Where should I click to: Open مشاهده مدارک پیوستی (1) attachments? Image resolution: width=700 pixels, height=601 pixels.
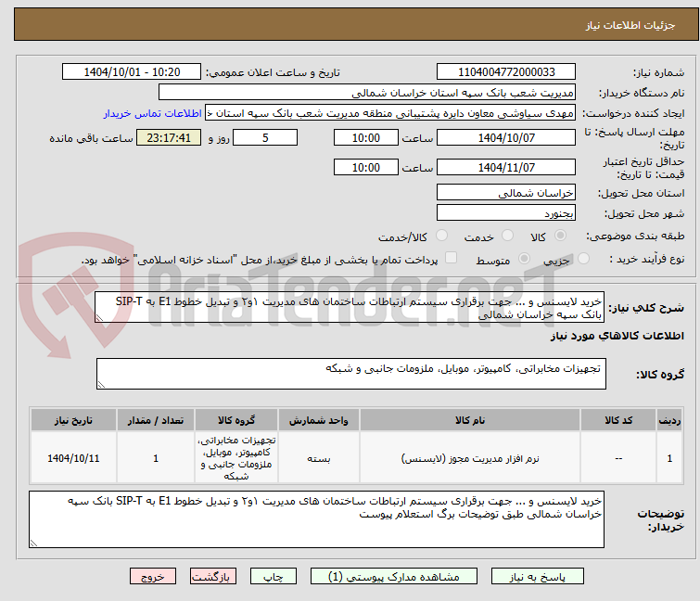[393, 577]
